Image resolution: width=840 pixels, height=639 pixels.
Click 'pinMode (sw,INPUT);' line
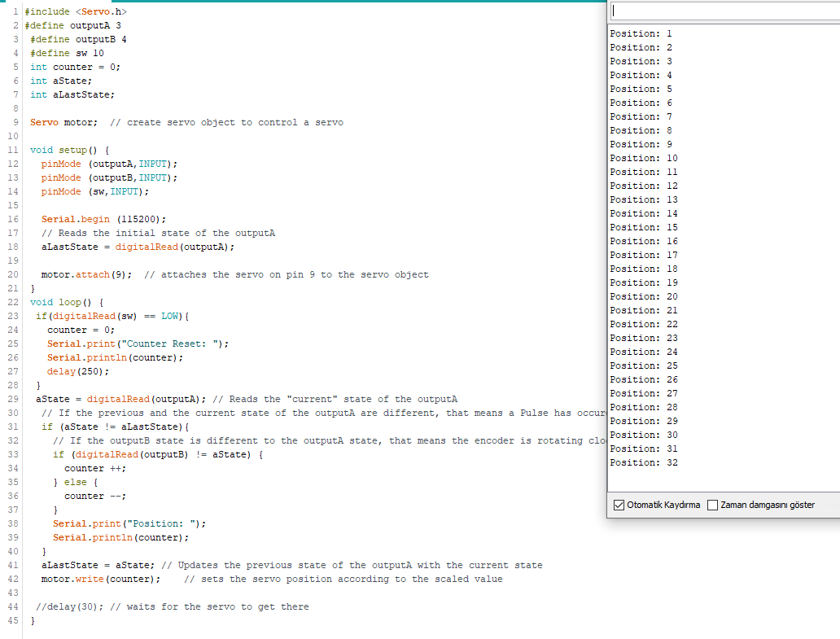click(94, 192)
